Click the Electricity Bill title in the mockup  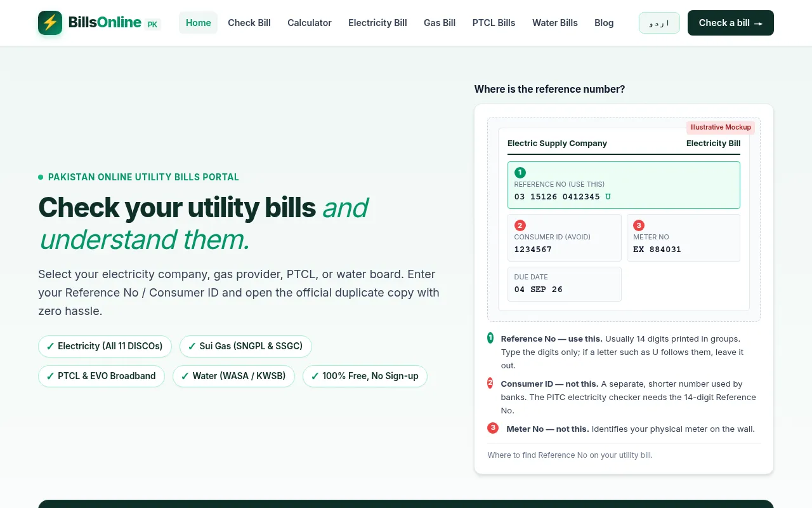[x=713, y=144]
